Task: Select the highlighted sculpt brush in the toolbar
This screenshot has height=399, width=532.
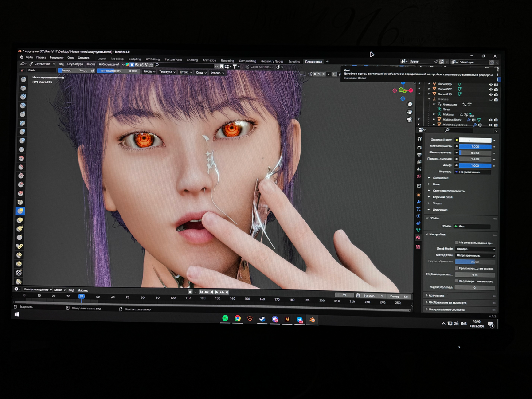Action: 20,211
